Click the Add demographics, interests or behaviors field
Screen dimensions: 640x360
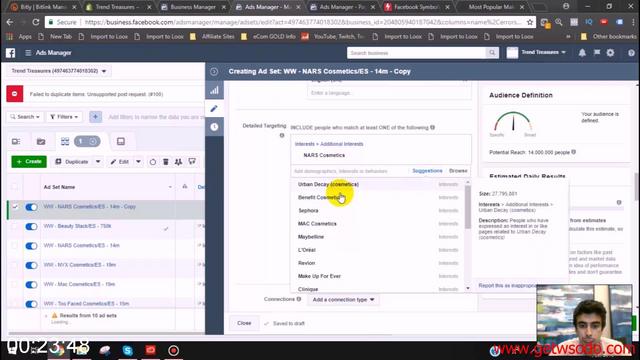[350, 171]
